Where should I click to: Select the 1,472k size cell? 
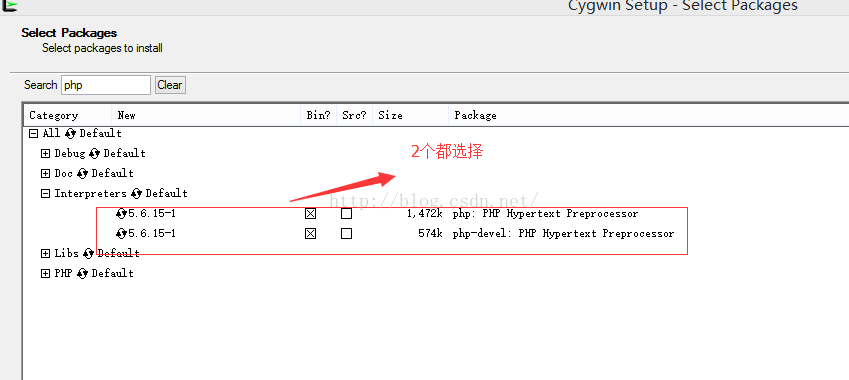tap(425, 214)
